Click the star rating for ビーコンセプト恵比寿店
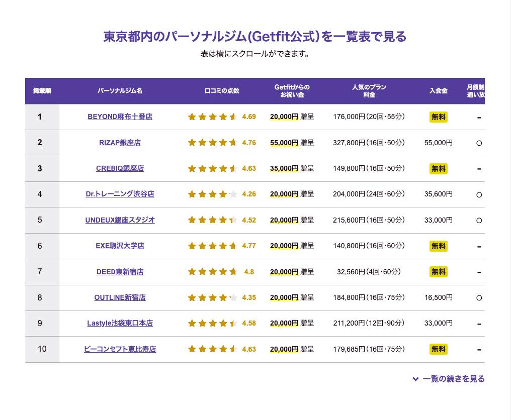Image resolution: width=511 pixels, height=420 pixels. tap(212, 349)
